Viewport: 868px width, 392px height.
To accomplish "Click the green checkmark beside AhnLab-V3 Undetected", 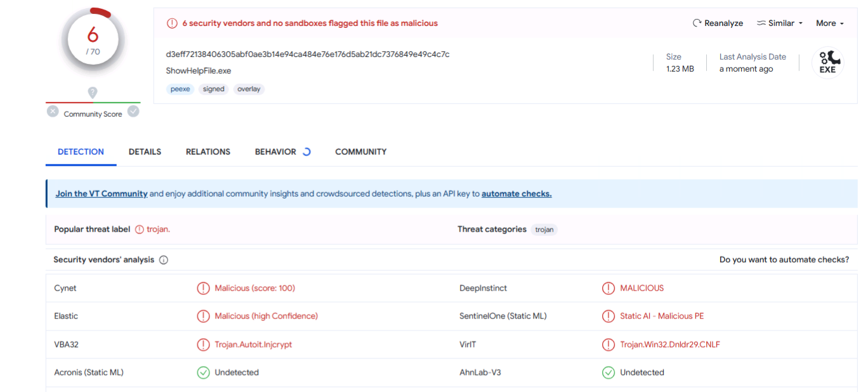I will [x=608, y=372].
